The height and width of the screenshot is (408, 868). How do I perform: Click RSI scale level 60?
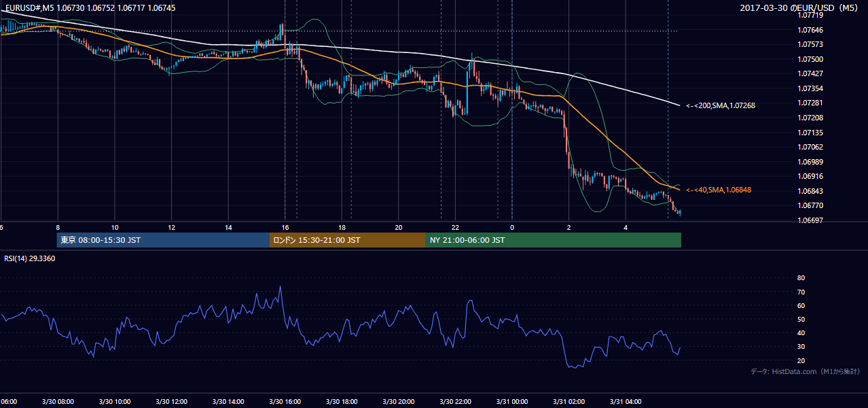tap(801, 305)
